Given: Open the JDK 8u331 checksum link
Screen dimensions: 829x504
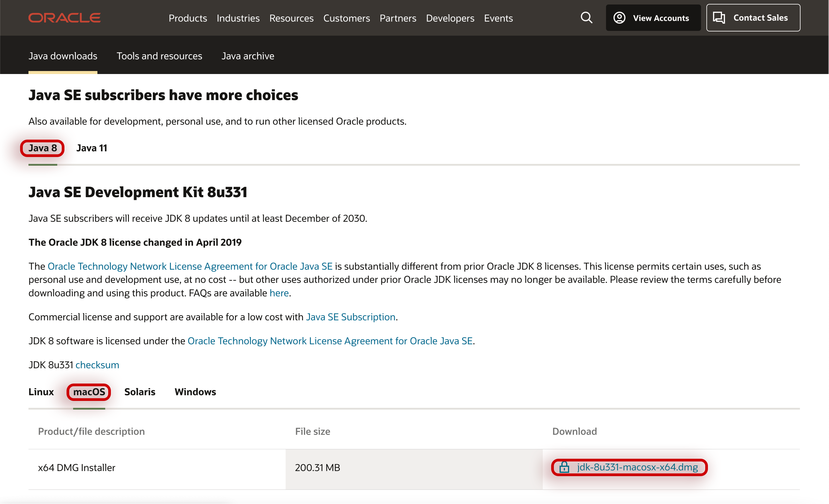Looking at the screenshot, I should pos(97,365).
